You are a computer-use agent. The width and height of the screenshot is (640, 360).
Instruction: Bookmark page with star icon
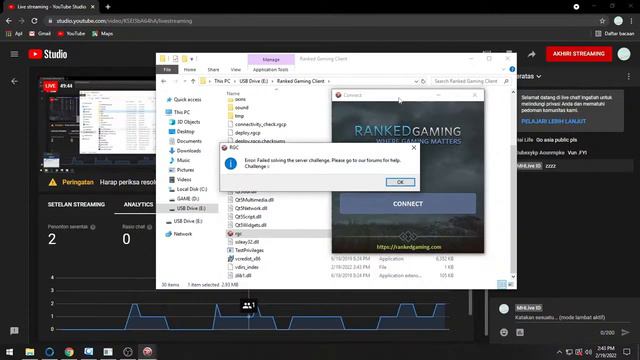602,21
